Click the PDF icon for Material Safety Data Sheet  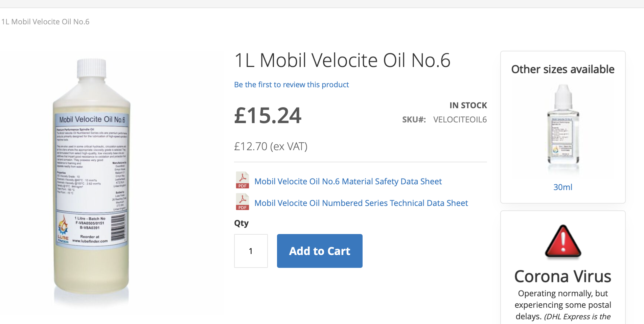243,180
